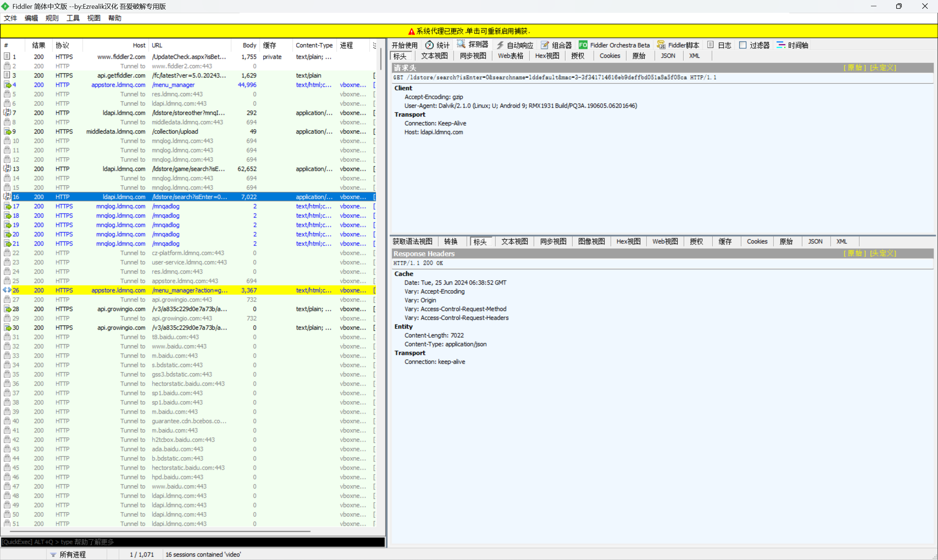Screen dimensions: 938x560
Task: Open the 编辑 menu
Action: click(31, 18)
